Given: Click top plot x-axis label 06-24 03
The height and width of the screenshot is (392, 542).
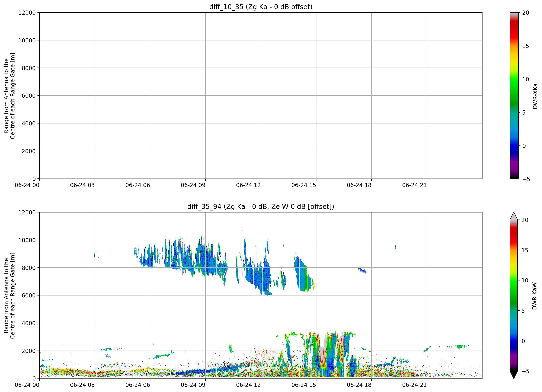Looking at the screenshot, I should (x=82, y=185).
